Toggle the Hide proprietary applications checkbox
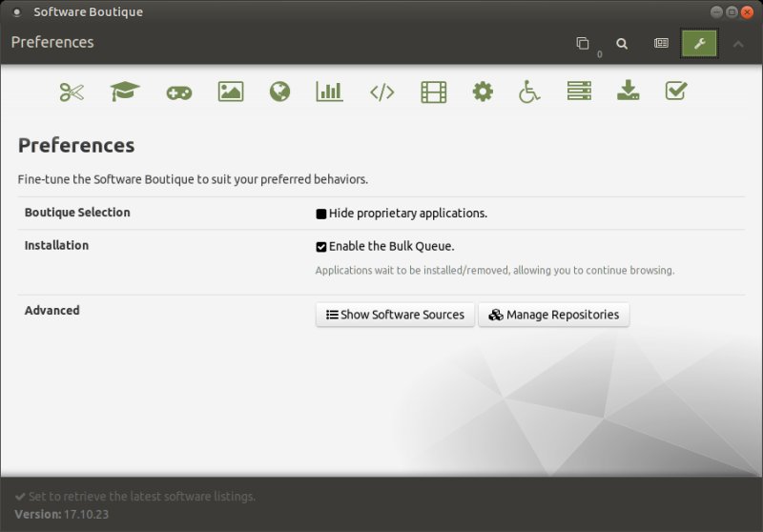The image size is (763, 532). point(321,214)
